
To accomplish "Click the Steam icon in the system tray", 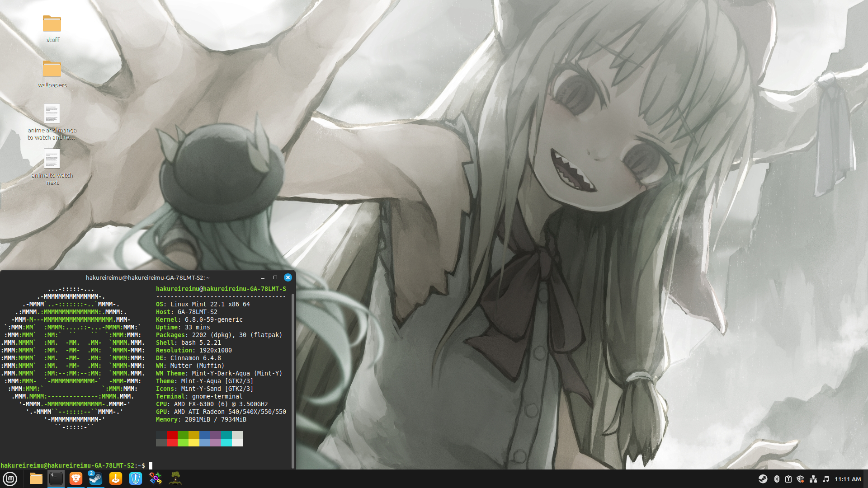I will 763,479.
